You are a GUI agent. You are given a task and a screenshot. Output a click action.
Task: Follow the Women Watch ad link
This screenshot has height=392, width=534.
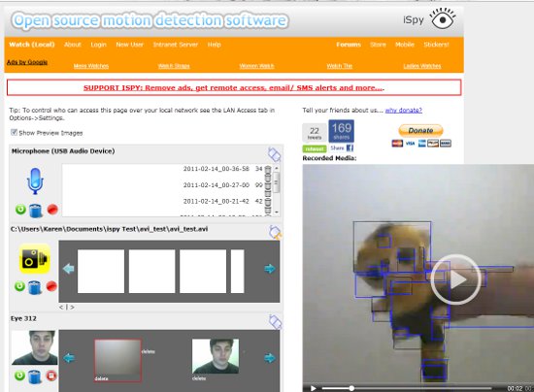point(256,66)
